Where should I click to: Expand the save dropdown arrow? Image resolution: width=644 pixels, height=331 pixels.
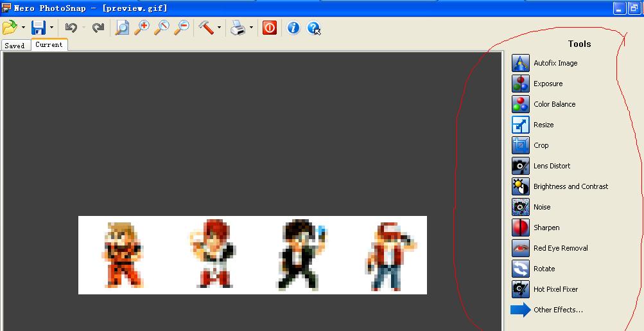pyautogui.click(x=52, y=28)
